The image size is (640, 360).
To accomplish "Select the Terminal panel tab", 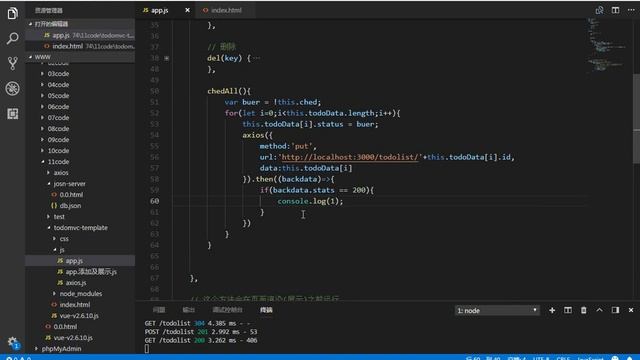I will click(x=266, y=310).
